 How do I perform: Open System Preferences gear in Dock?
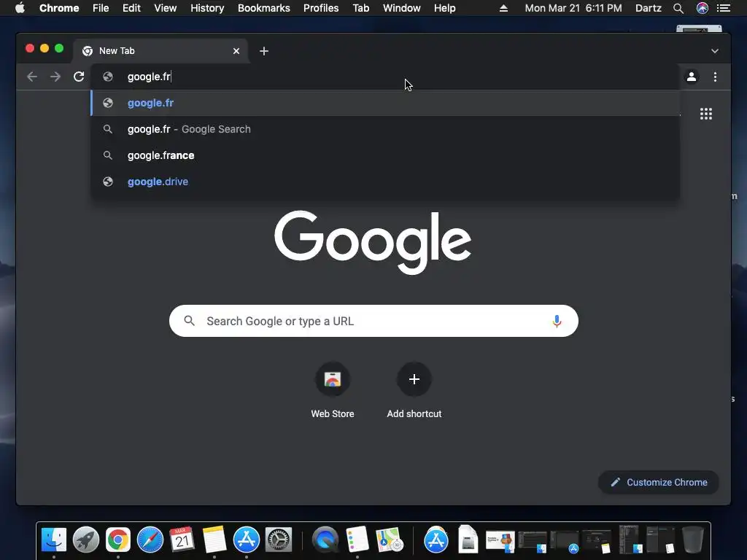tap(278, 540)
